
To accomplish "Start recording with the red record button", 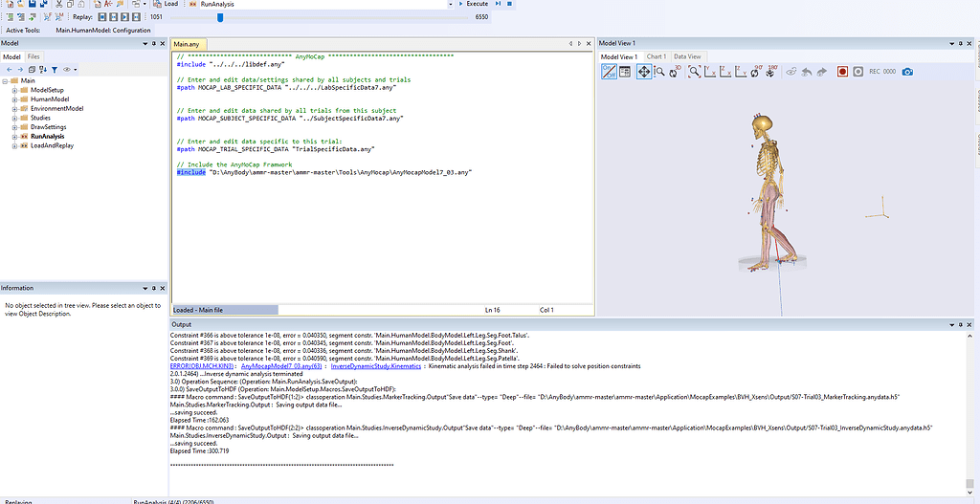I will (843, 72).
